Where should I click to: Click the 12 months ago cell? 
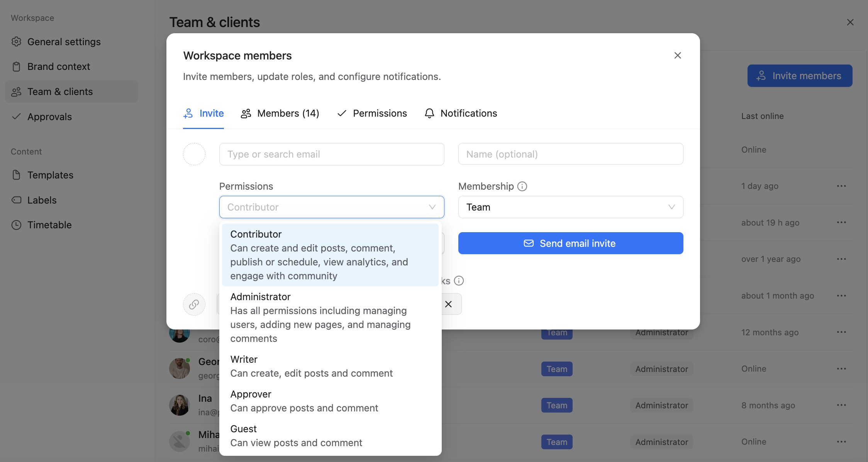click(x=770, y=333)
